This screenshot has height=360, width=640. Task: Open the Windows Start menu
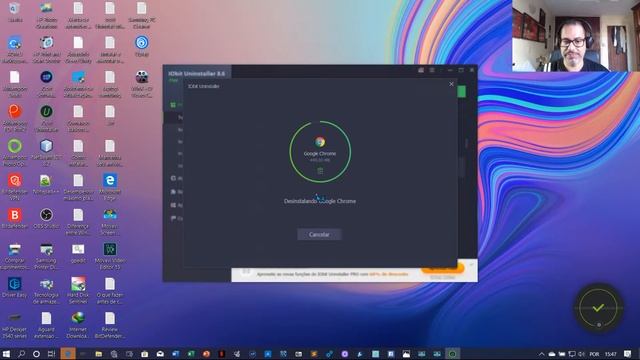(x=6, y=354)
